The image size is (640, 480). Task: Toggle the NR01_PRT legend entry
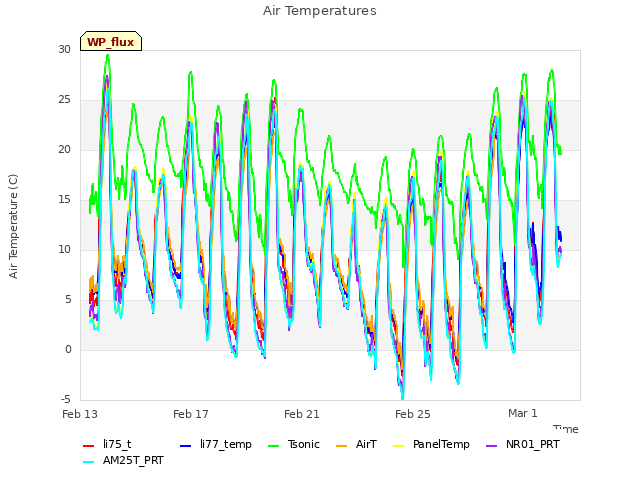[523, 444]
